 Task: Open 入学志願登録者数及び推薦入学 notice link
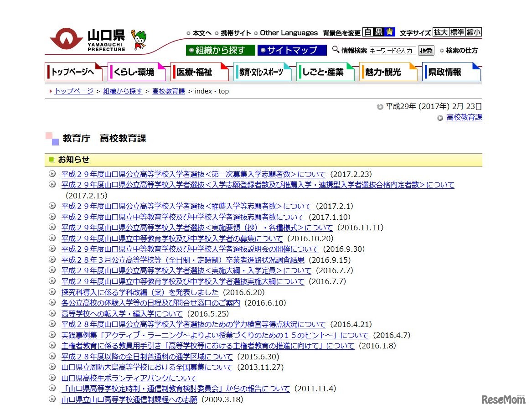pyautogui.click(x=258, y=185)
